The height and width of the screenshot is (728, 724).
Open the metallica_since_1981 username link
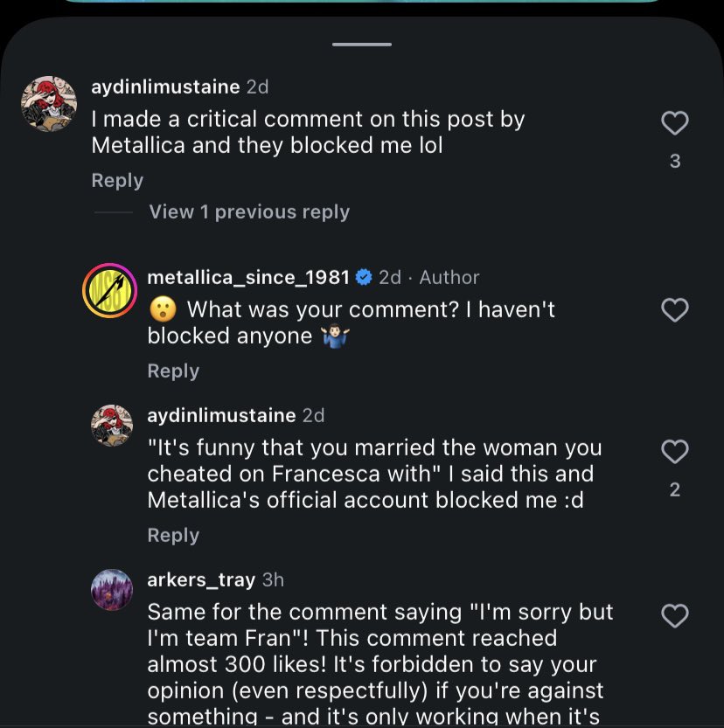tap(248, 277)
